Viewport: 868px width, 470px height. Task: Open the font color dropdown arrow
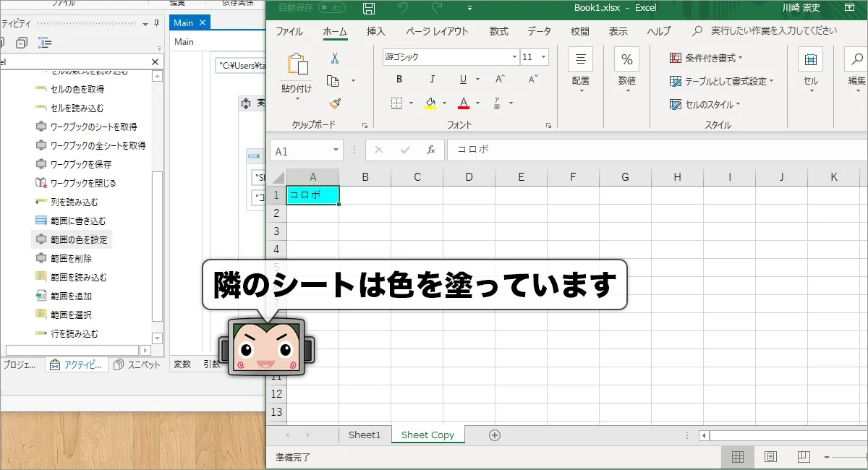pos(478,103)
